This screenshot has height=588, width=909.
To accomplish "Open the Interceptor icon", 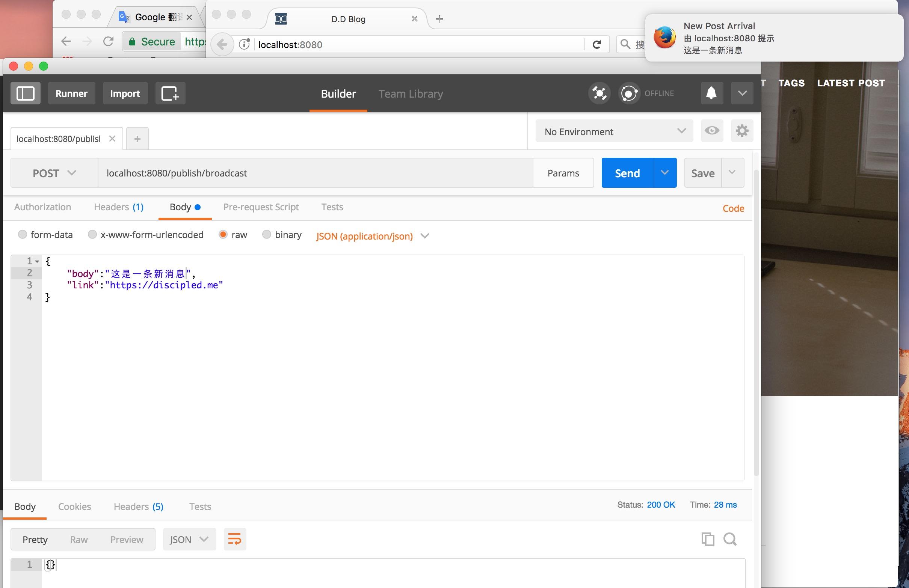I will point(599,93).
